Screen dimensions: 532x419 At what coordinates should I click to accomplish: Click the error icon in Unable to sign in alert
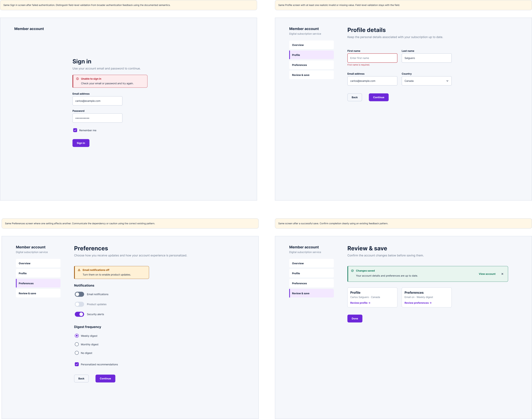pos(78,79)
